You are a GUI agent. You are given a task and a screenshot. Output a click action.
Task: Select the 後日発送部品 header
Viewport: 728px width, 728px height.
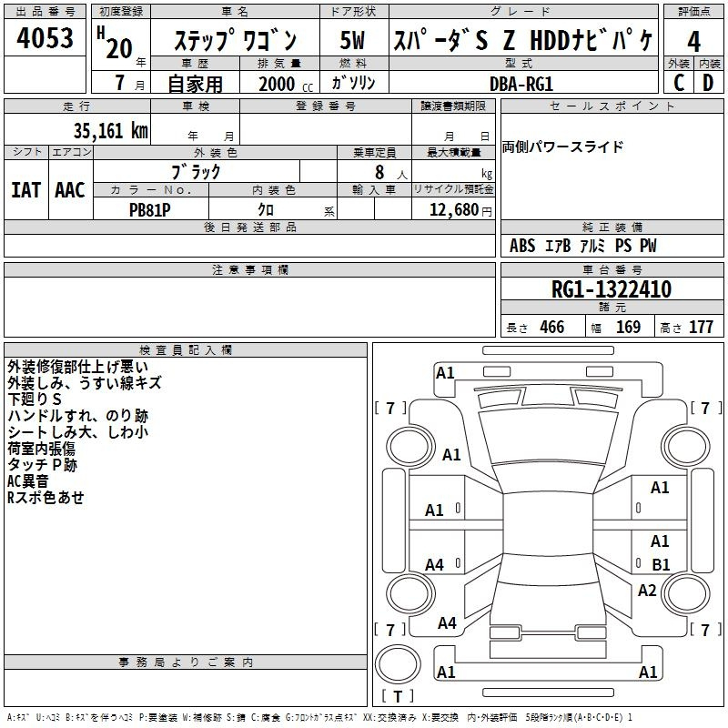(x=249, y=227)
